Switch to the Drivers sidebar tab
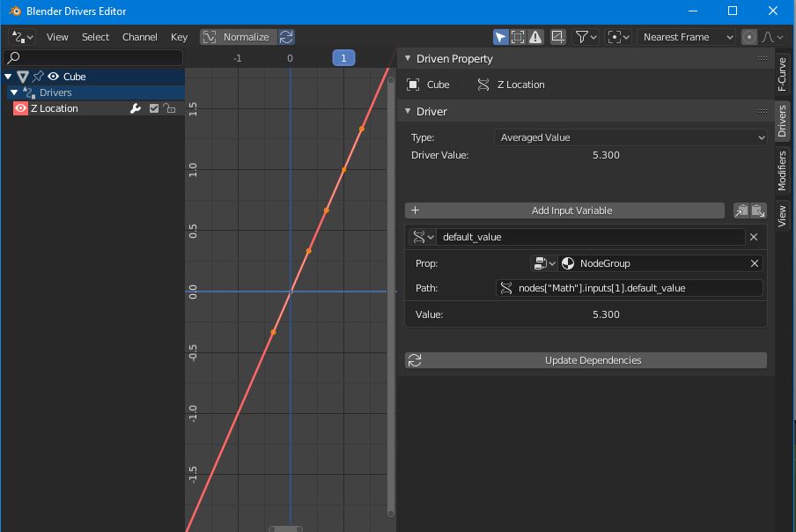The width and height of the screenshot is (796, 532). [782, 122]
